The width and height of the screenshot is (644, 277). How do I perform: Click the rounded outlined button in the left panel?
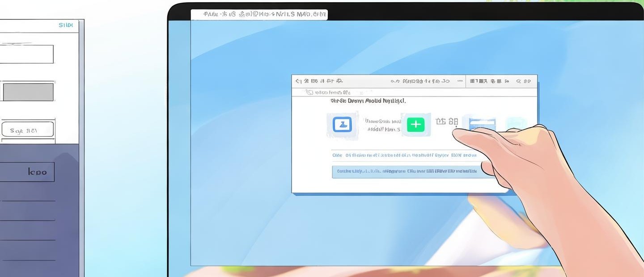28,130
